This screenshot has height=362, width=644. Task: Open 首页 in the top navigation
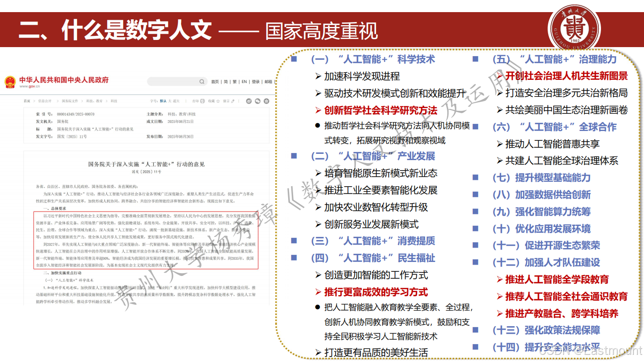point(215,82)
